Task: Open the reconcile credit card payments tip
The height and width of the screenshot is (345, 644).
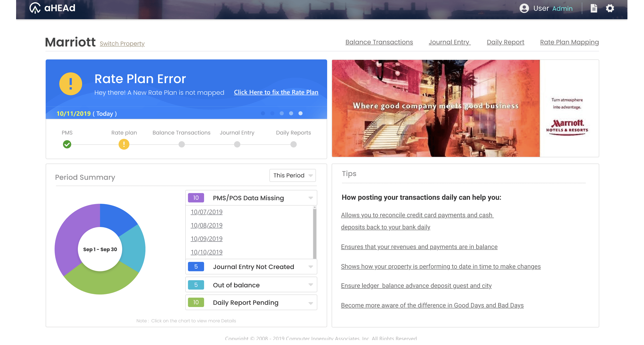Action: 417,221
